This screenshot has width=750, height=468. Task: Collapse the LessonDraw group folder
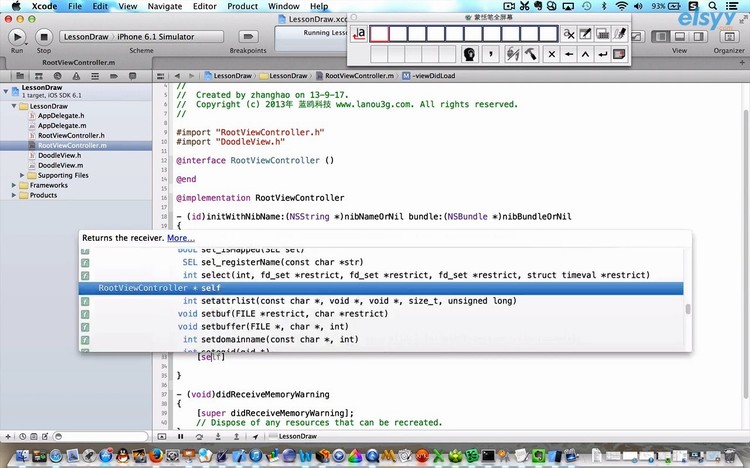14,106
